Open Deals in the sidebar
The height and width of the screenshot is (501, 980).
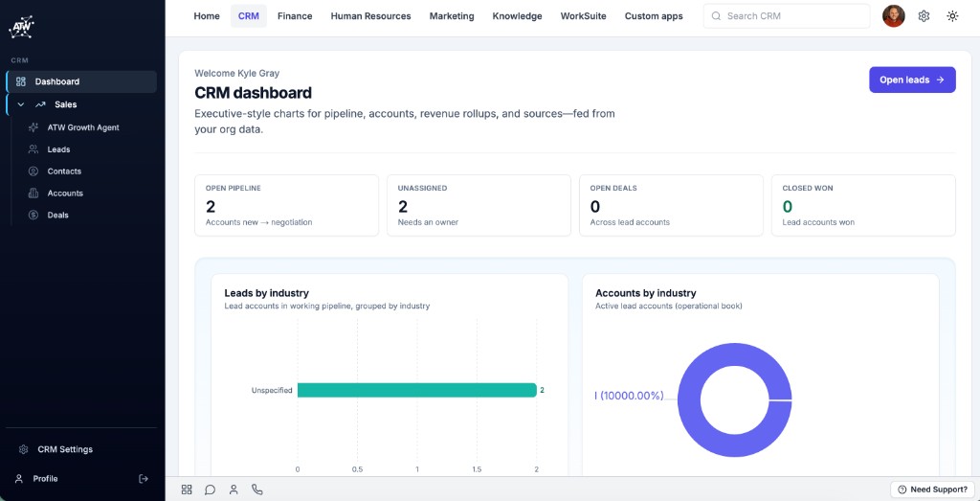(58, 216)
